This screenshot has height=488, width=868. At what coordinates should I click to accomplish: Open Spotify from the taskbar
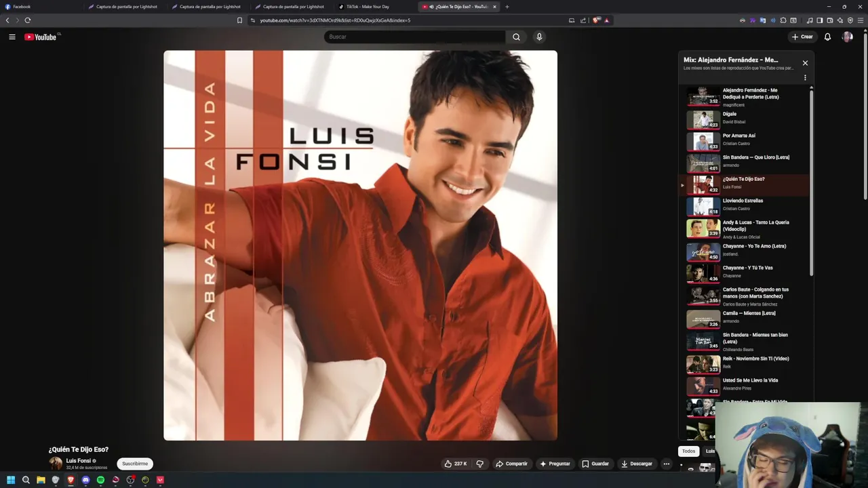click(100, 480)
